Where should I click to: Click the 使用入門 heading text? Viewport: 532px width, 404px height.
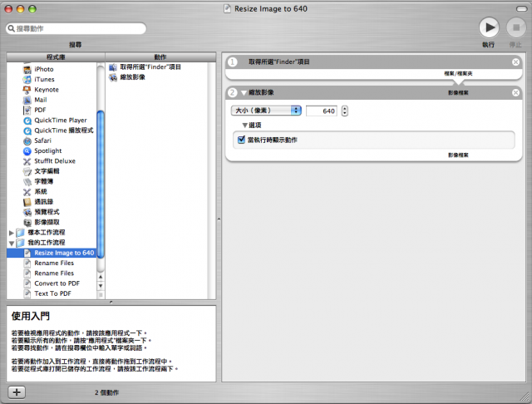point(31,316)
